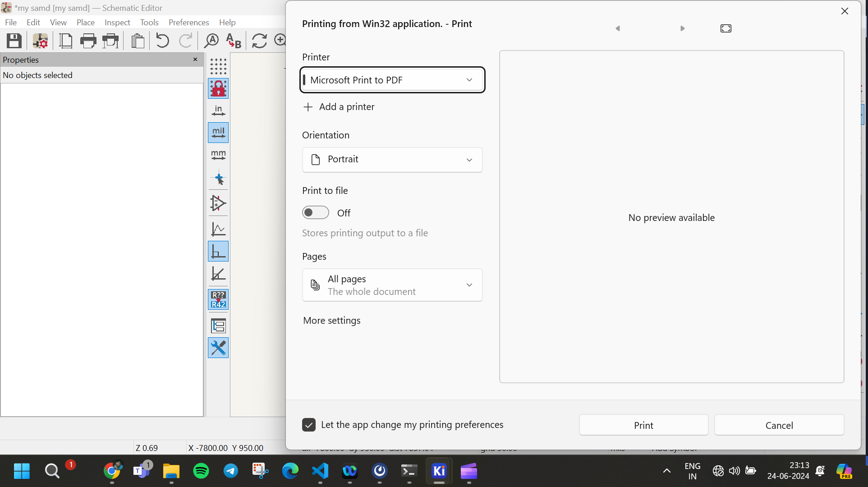The height and width of the screenshot is (487, 868).
Task: Undo the last edit
Action: click(x=162, y=41)
